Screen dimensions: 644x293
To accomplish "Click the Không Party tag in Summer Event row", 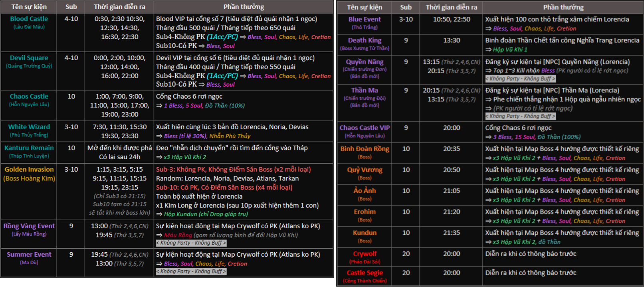I will click(191, 271).
